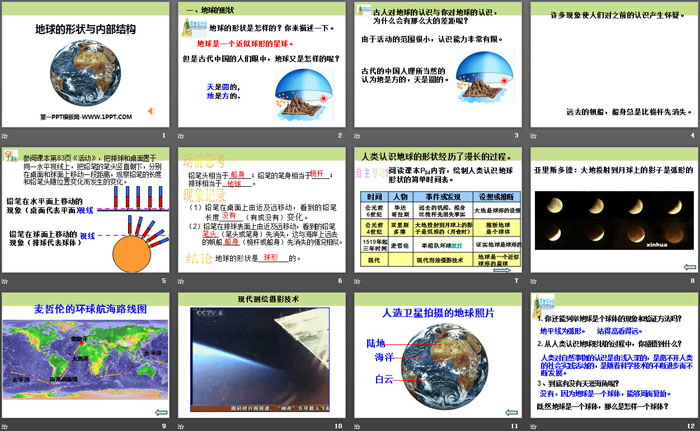Click 人造卫星拍摄的地球照片 title on slide 11
This screenshot has width=700, height=431.
438,313
